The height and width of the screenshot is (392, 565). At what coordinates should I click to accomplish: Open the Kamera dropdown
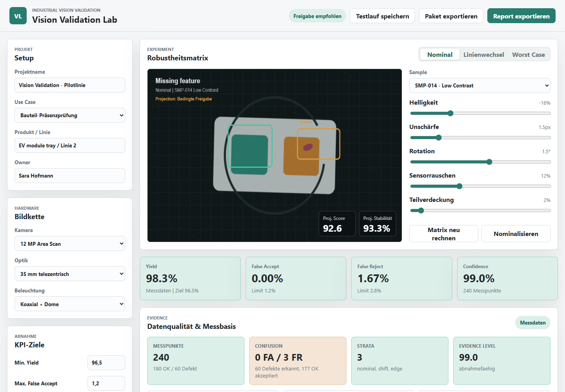coord(70,243)
